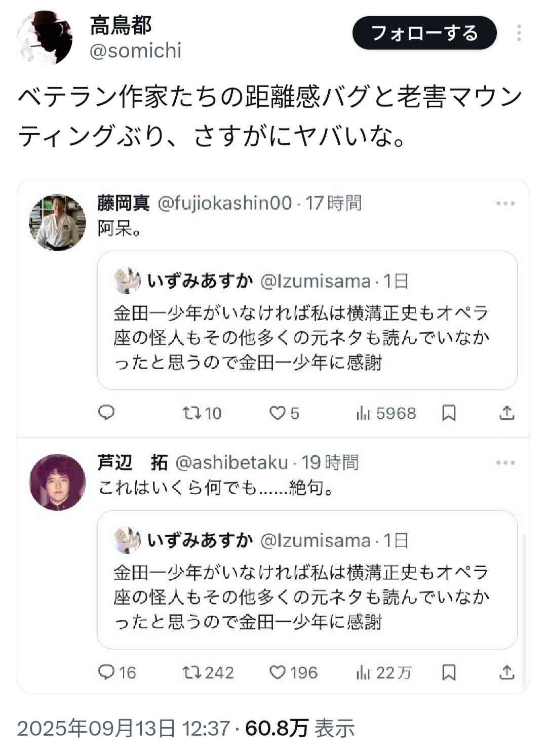Bookmark 芦辺拓's post
The image size is (547, 756).
pyautogui.click(x=449, y=672)
